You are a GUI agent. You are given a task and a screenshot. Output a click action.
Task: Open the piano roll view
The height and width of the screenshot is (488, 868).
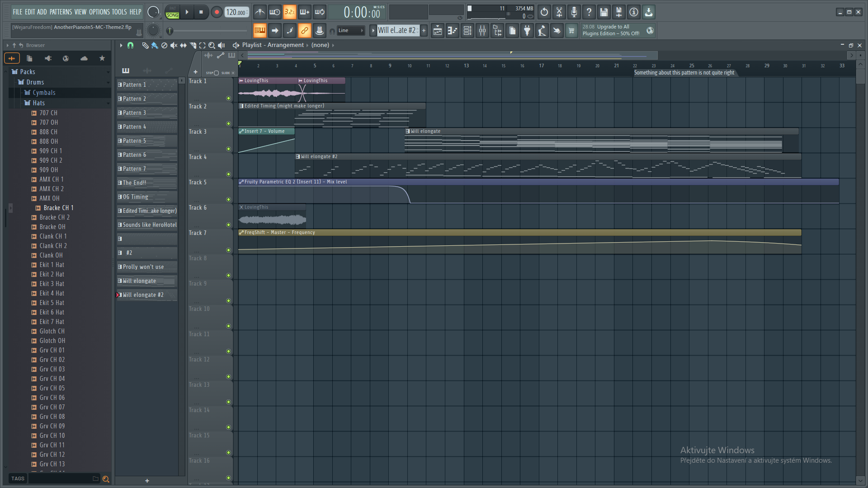coord(453,31)
